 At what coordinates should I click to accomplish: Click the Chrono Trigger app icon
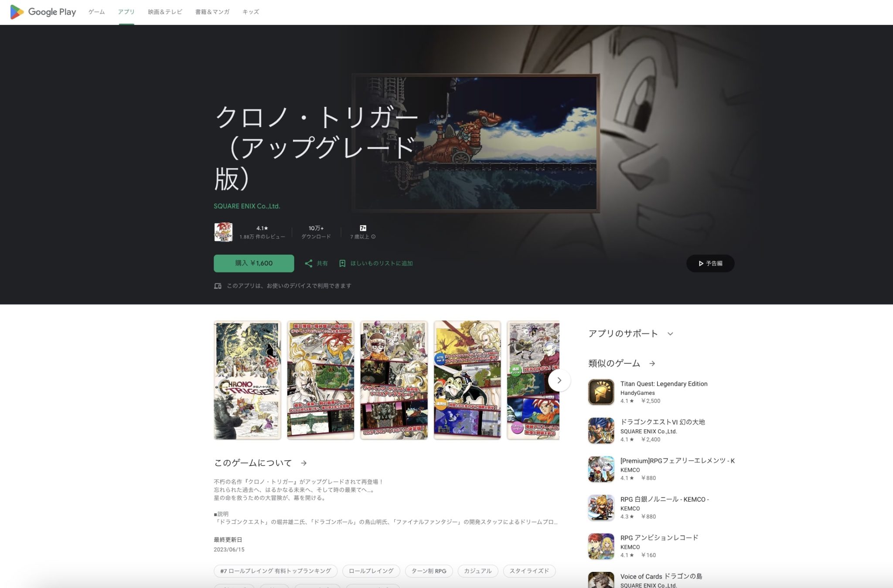click(223, 231)
